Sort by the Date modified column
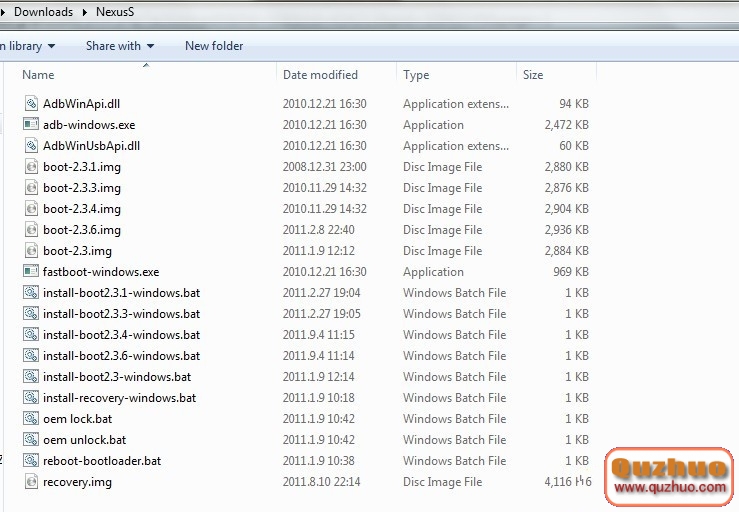739x512 pixels. click(x=320, y=75)
